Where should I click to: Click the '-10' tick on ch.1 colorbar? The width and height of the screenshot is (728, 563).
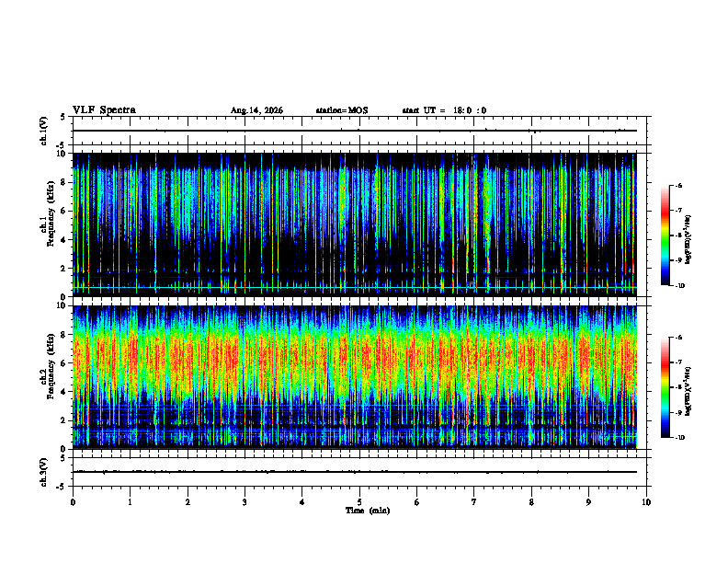click(680, 286)
